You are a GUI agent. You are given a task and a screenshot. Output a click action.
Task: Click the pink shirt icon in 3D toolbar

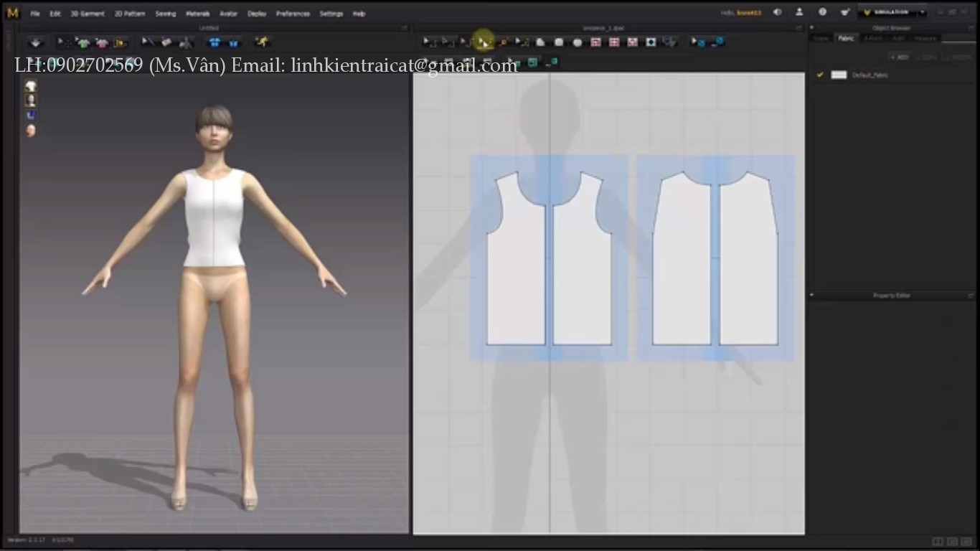(x=101, y=43)
